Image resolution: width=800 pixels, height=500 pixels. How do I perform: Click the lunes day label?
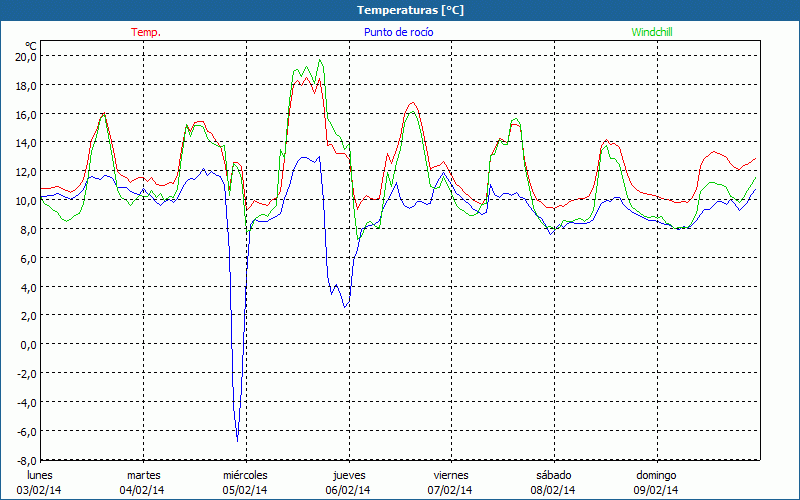pos(41,474)
